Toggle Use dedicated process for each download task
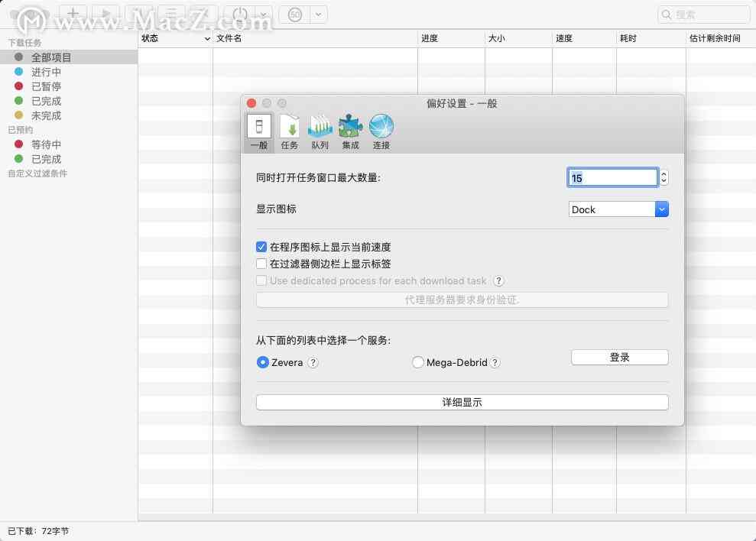756x541 pixels. click(261, 280)
